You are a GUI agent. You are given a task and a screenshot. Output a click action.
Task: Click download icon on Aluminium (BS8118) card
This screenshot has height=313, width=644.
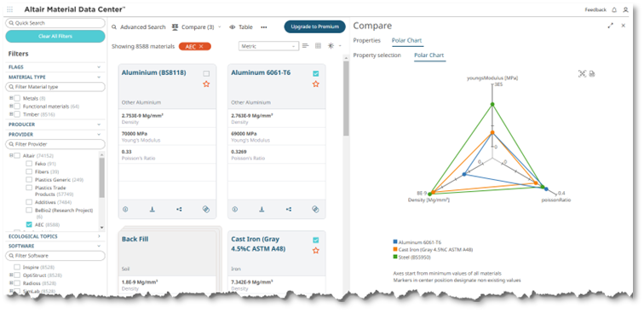152,209
